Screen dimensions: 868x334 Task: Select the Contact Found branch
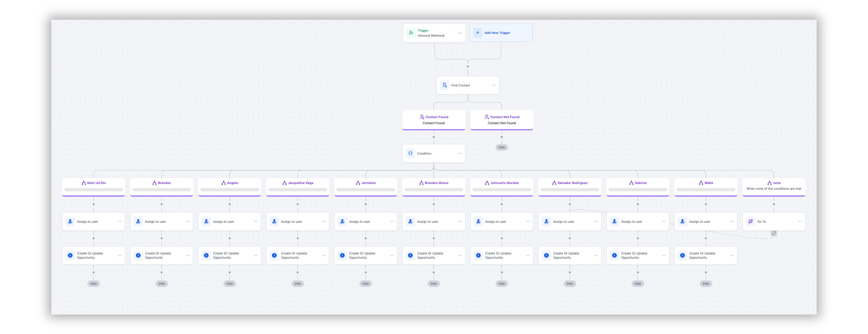(x=434, y=120)
